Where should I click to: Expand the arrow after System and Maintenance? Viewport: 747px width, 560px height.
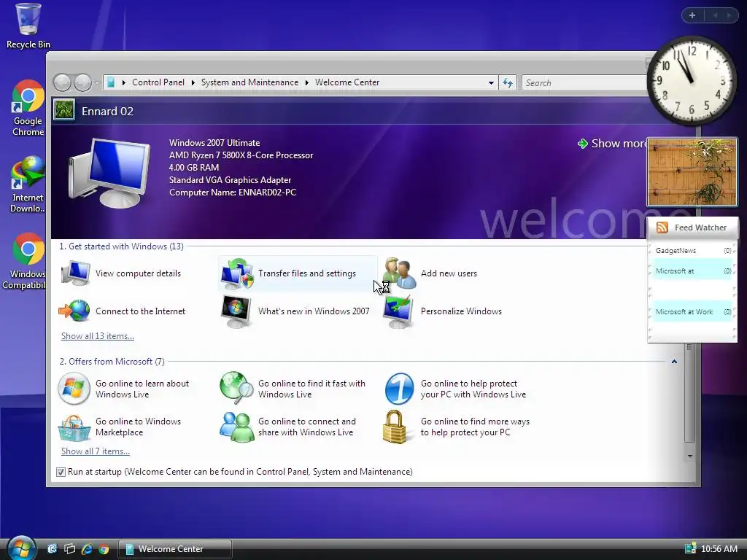tap(307, 83)
